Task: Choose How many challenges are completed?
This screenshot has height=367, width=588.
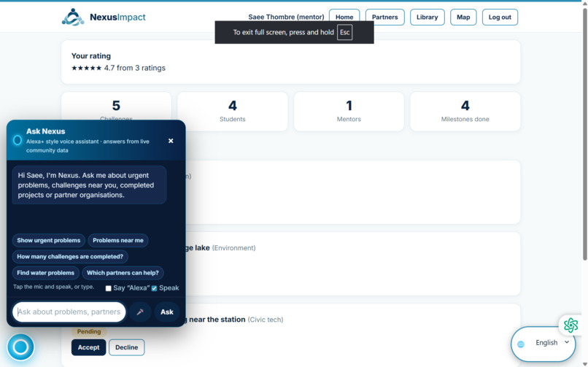Action: click(x=70, y=257)
